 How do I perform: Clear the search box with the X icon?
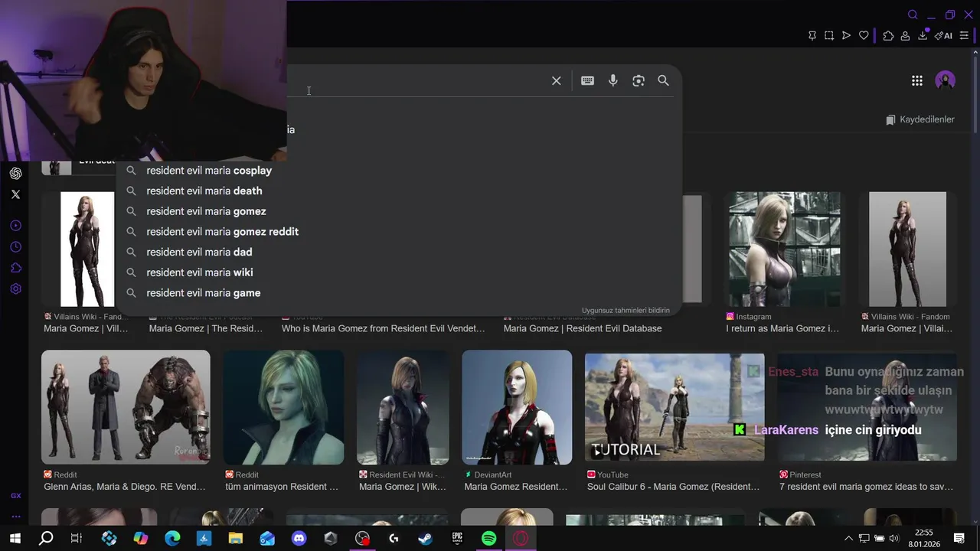(557, 80)
